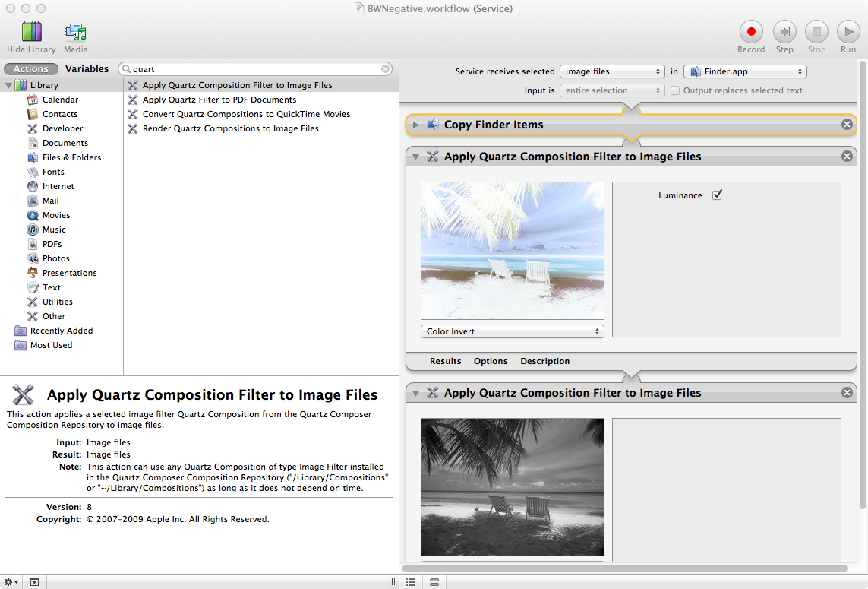Open the gear action menu at bottom left
The height and width of the screenshot is (589, 868).
11,582
